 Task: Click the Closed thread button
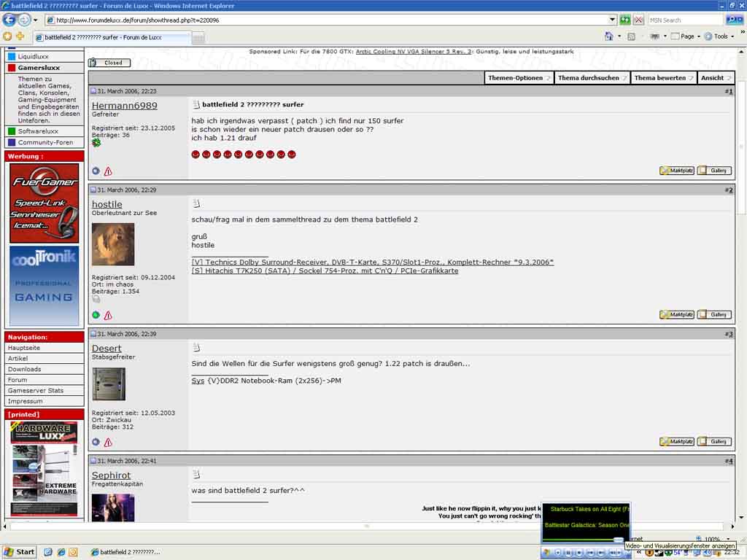[109, 63]
